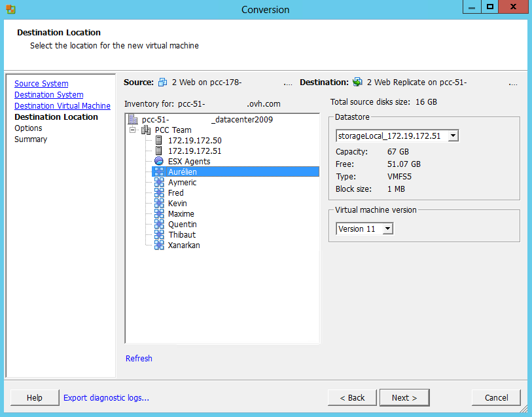Image resolution: width=532 pixels, height=417 pixels.
Task: Click Export diagnostic logs link
Action: pos(106,398)
